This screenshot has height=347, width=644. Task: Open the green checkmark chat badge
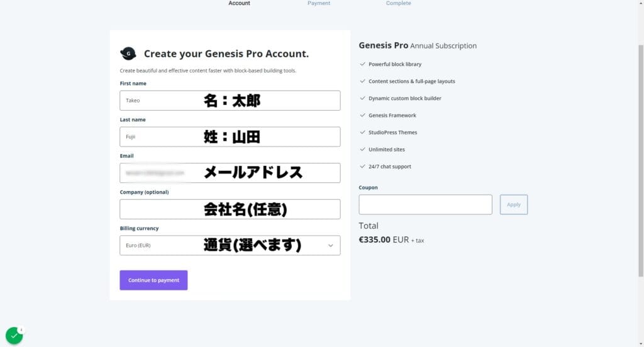coord(14,336)
